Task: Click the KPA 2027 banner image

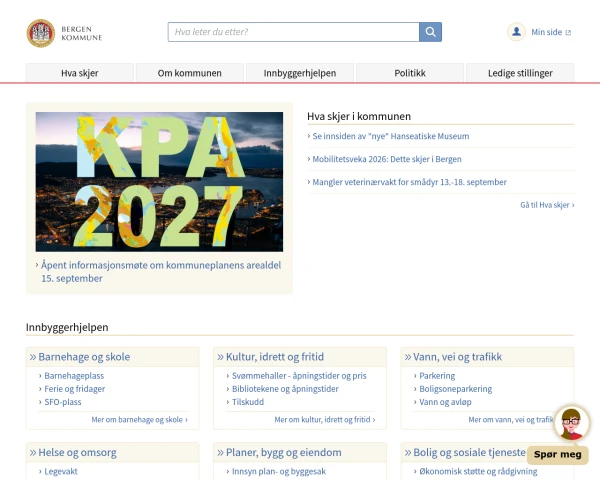Action: (x=159, y=182)
